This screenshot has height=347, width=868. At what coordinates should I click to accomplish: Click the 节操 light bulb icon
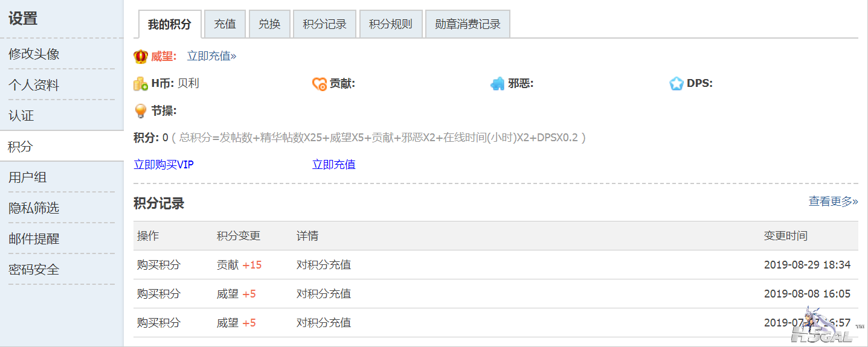tap(141, 112)
